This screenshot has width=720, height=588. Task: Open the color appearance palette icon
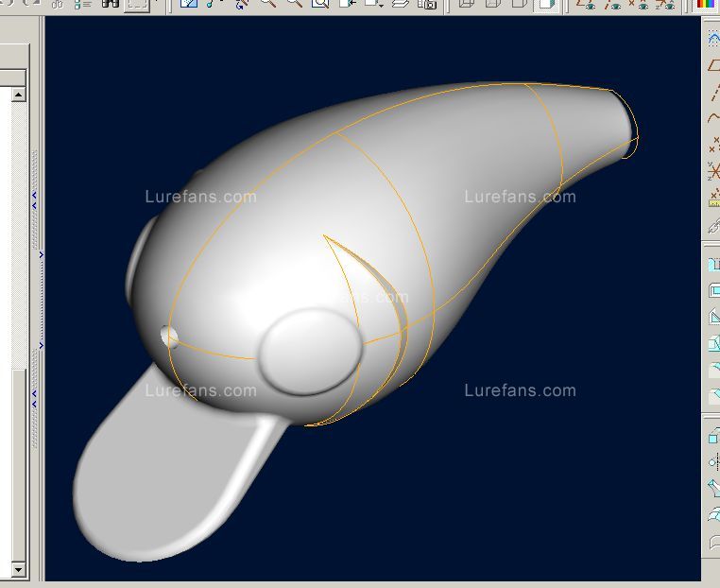tap(708, 4)
